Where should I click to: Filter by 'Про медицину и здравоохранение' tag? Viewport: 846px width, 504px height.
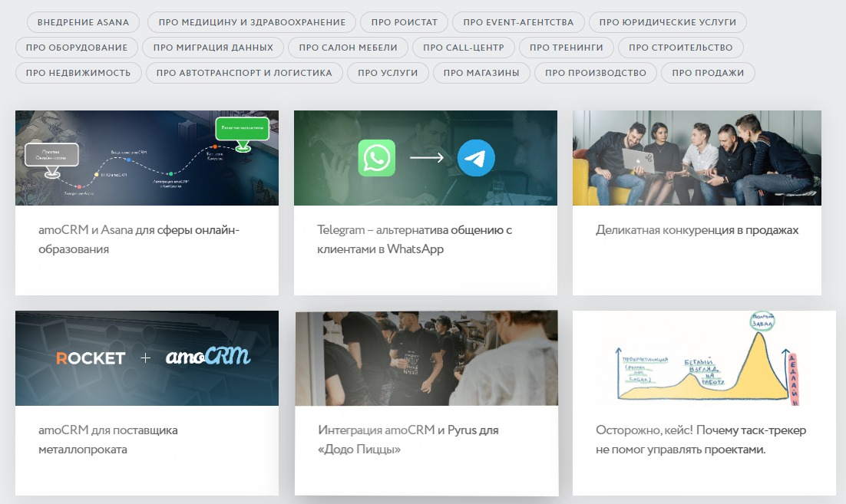click(252, 22)
